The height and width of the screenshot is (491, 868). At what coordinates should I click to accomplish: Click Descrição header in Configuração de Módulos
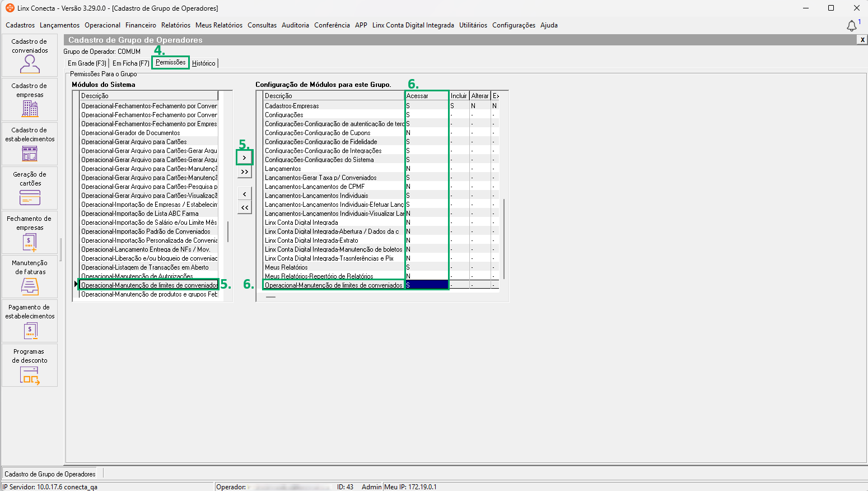(334, 96)
